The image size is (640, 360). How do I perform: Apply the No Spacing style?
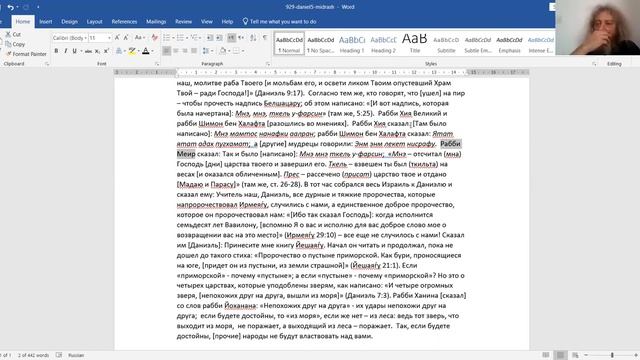click(320, 44)
